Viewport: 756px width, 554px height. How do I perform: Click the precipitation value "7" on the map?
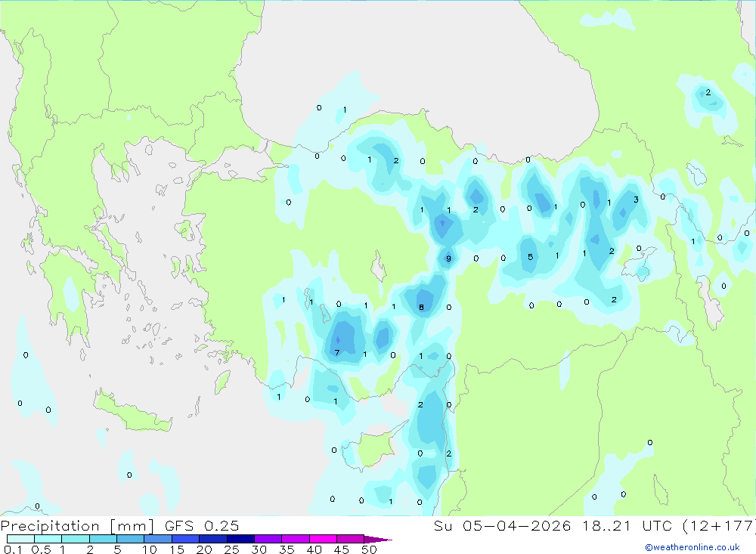point(337,352)
